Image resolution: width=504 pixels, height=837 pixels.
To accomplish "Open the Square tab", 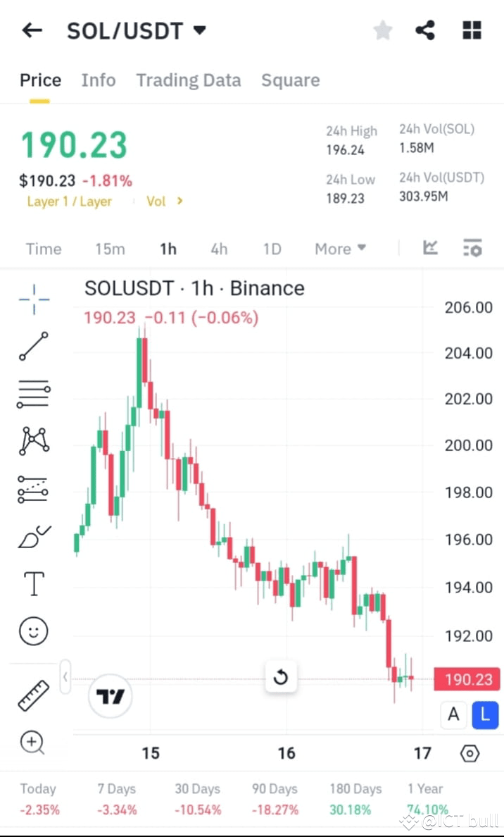I will tap(290, 80).
